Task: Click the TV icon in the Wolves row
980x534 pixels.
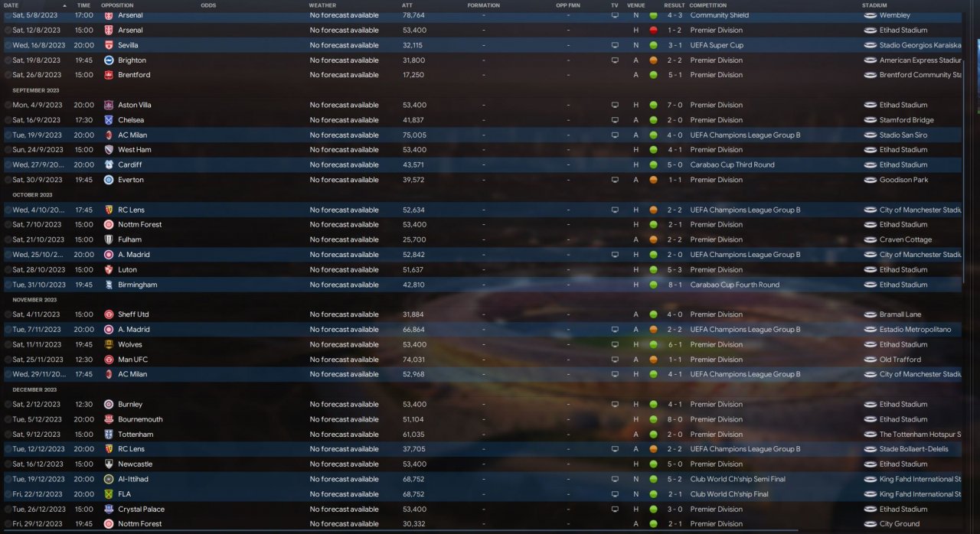Action: (x=615, y=344)
